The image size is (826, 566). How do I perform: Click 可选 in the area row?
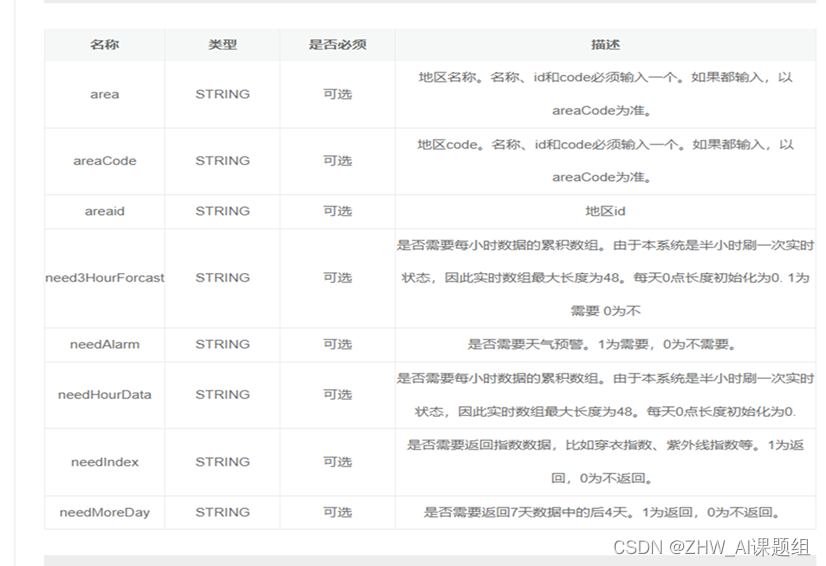point(338,94)
